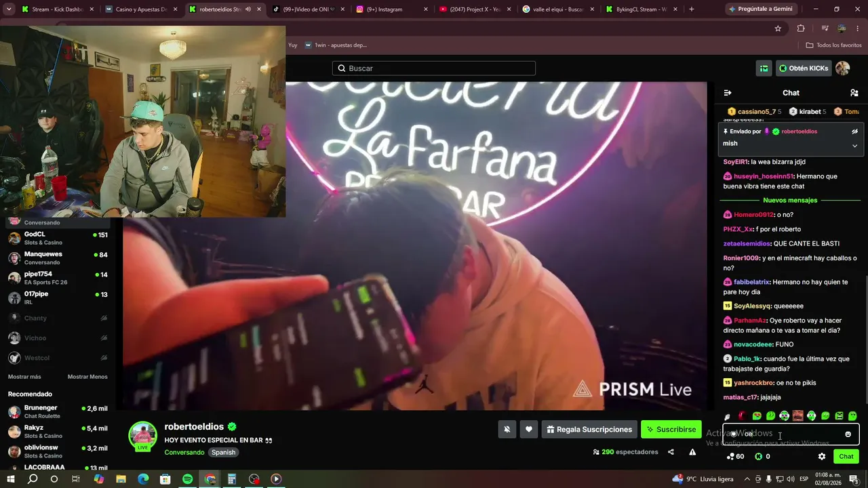Click the Conversando category link
The image size is (868, 488).
(184, 453)
